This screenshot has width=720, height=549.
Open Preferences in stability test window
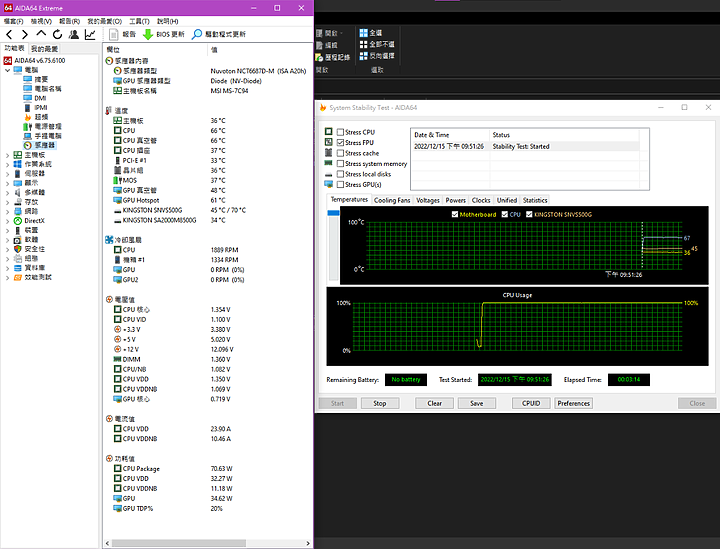(x=574, y=403)
